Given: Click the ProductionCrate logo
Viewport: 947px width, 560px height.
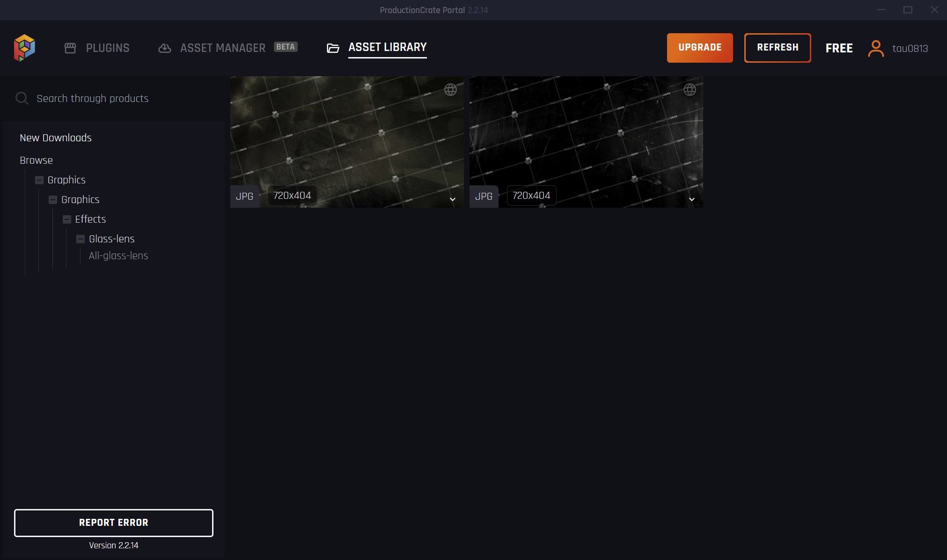Looking at the screenshot, I should [24, 48].
